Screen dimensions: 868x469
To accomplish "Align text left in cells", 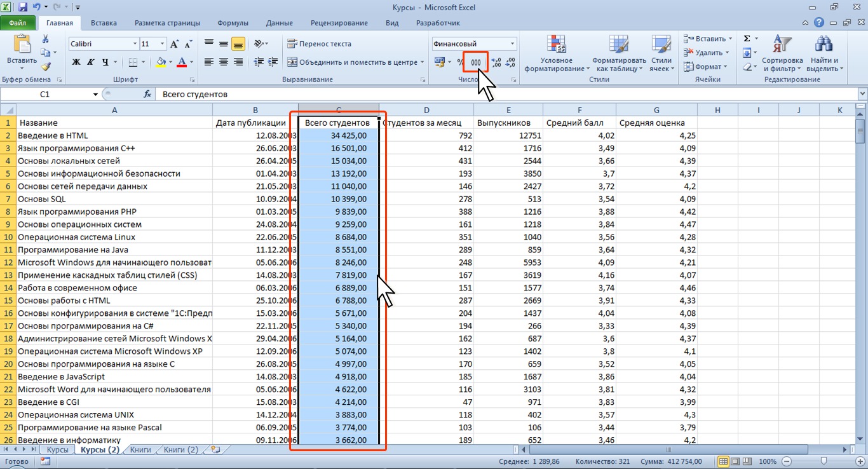I will [209, 62].
